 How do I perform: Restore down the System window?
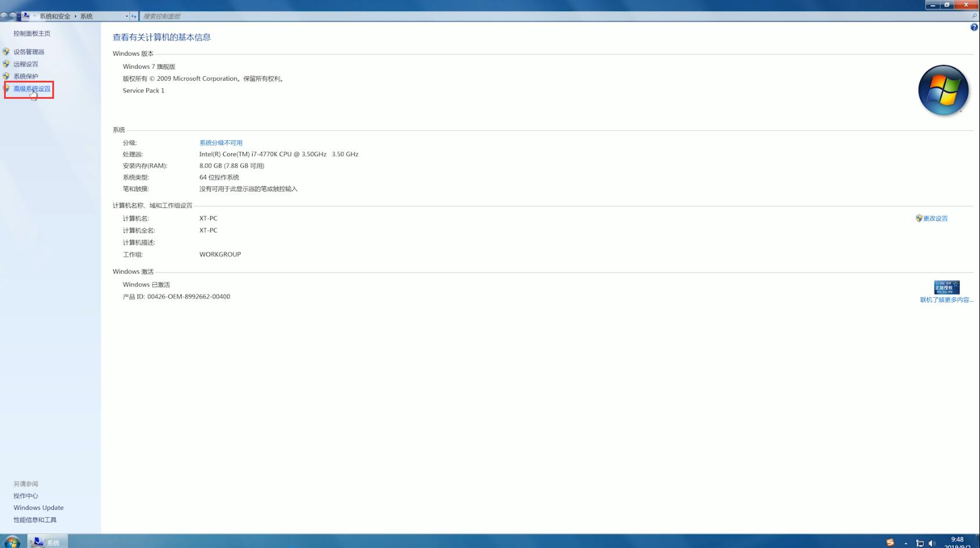(x=947, y=5)
